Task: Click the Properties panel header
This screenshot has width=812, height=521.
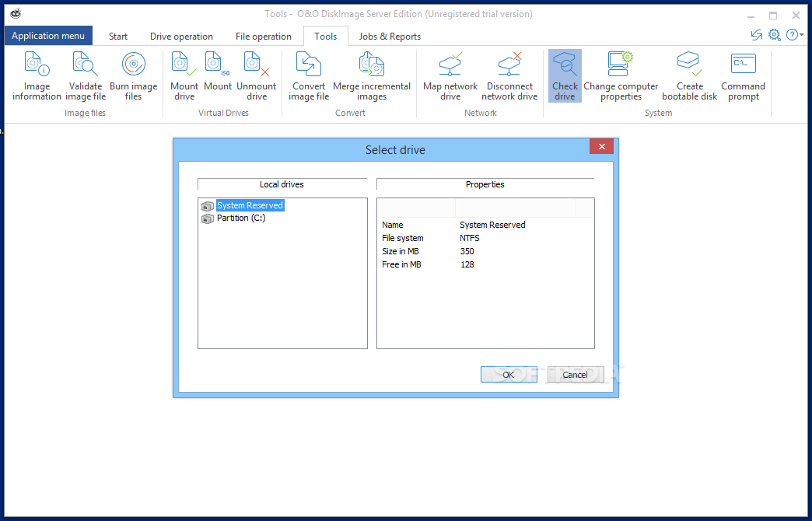Action: 485,184
